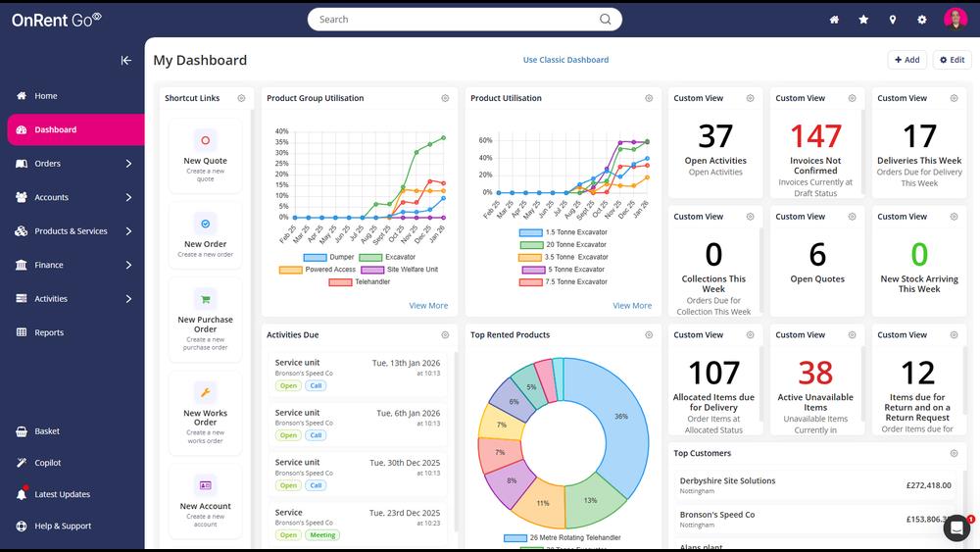Click the home icon in top bar
This screenshot has height=552, width=980.
(834, 20)
